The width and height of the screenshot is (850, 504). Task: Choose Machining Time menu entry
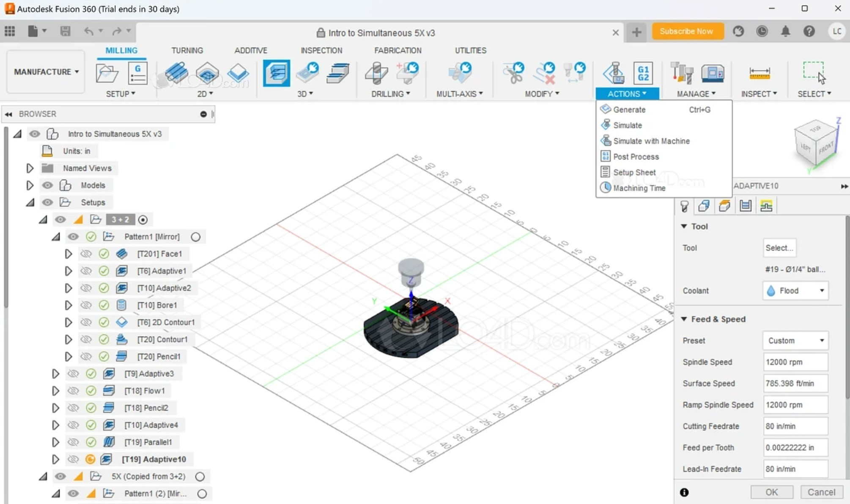pos(664,188)
